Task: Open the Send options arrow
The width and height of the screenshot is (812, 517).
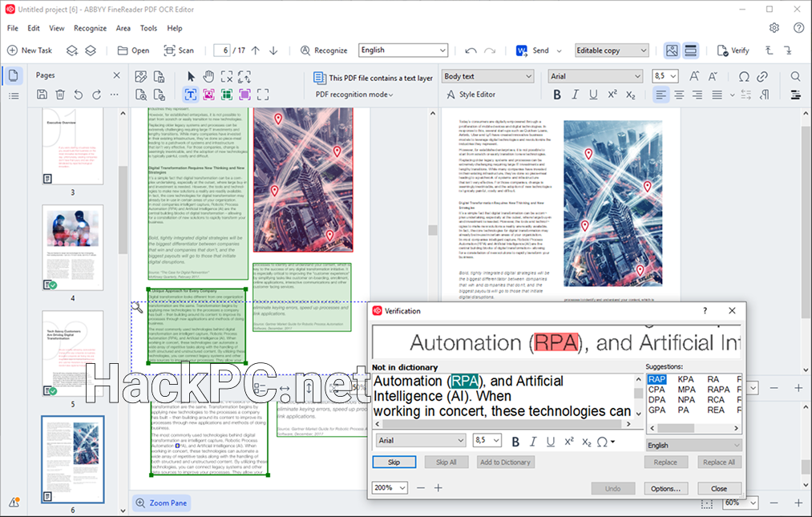Action: pos(559,50)
